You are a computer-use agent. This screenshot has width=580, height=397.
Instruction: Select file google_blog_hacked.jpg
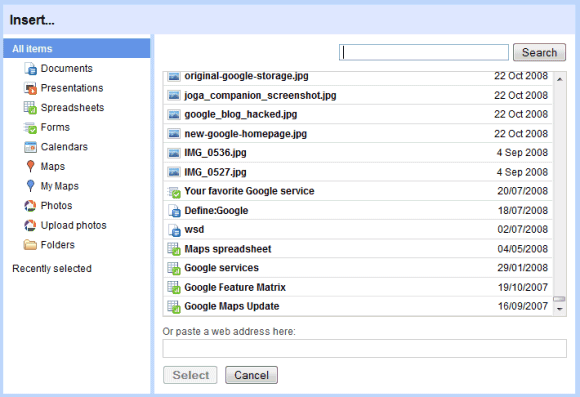point(241,115)
